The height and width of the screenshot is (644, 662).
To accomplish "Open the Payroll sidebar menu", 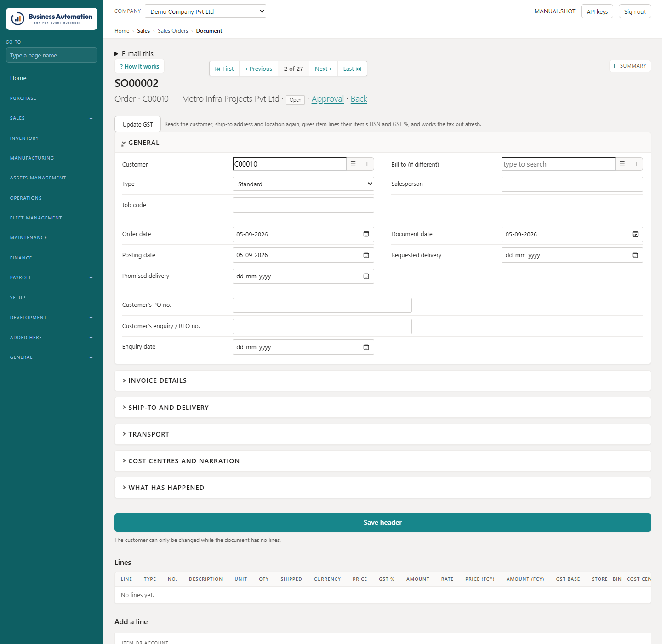I will 51,278.
